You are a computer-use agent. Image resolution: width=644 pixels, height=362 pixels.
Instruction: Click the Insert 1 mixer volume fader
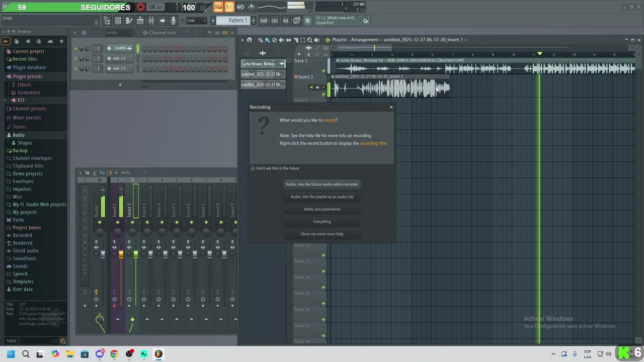click(121, 254)
